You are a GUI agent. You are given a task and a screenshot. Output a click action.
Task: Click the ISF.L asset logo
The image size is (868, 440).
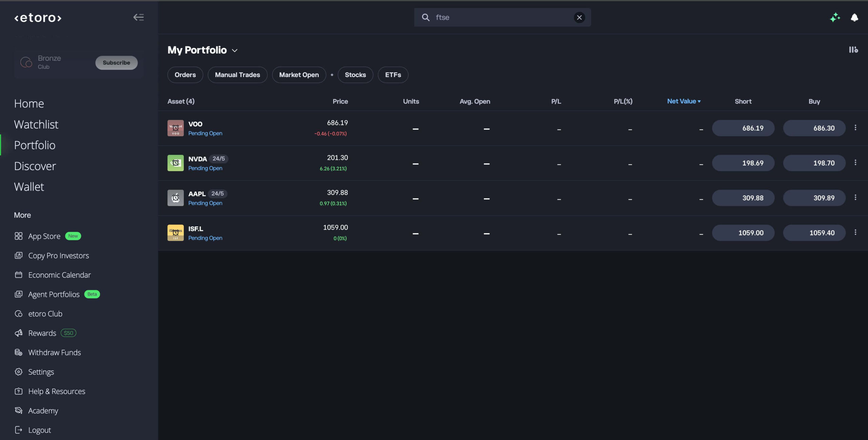click(x=176, y=233)
